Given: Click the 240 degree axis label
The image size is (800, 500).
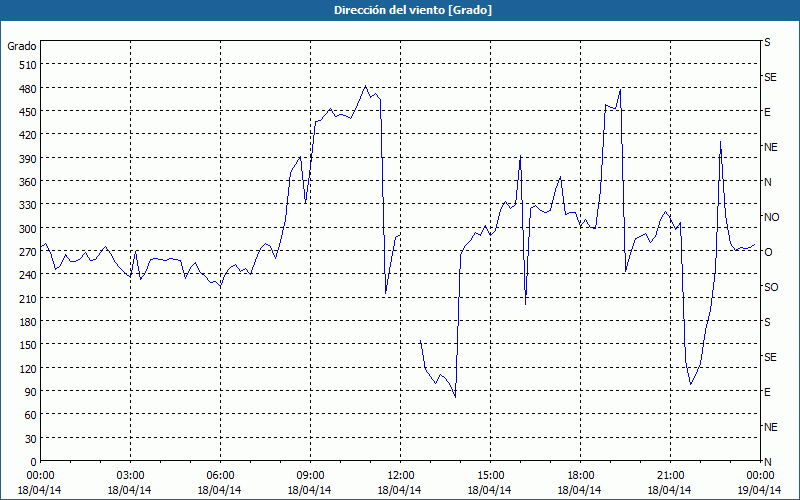Looking at the screenshot, I should 28,275.
